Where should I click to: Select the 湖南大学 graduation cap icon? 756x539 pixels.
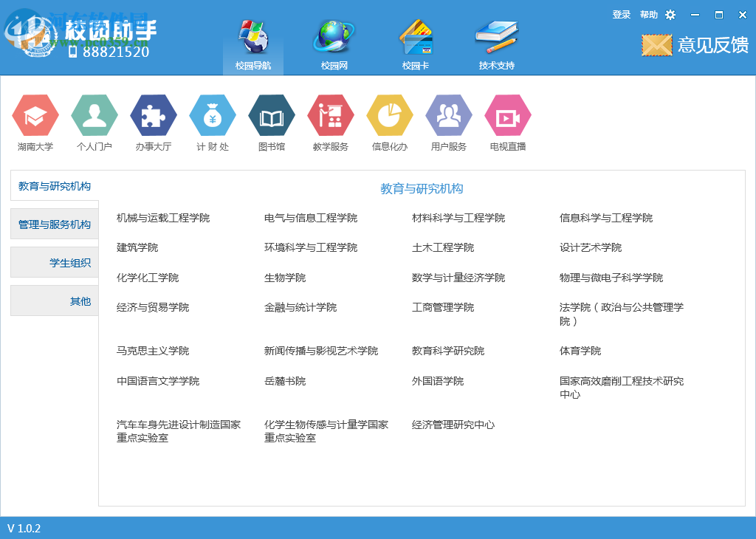(x=35, y=117)
